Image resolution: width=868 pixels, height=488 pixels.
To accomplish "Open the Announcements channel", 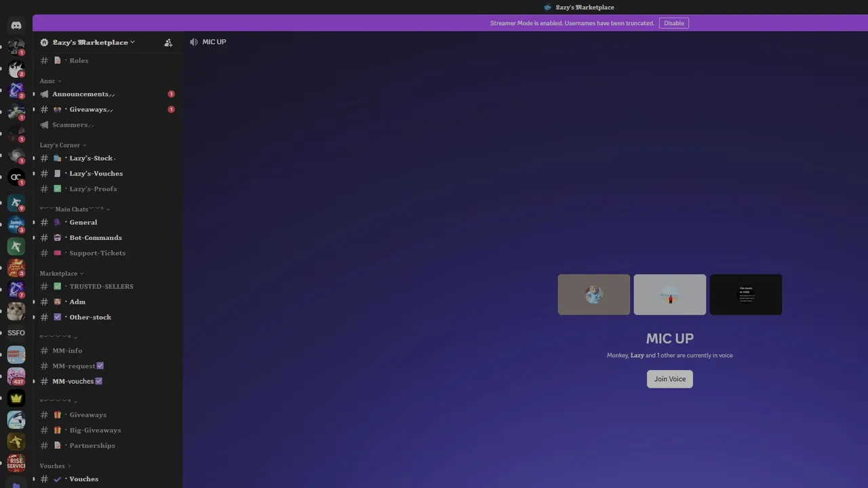I will point(108,94).
